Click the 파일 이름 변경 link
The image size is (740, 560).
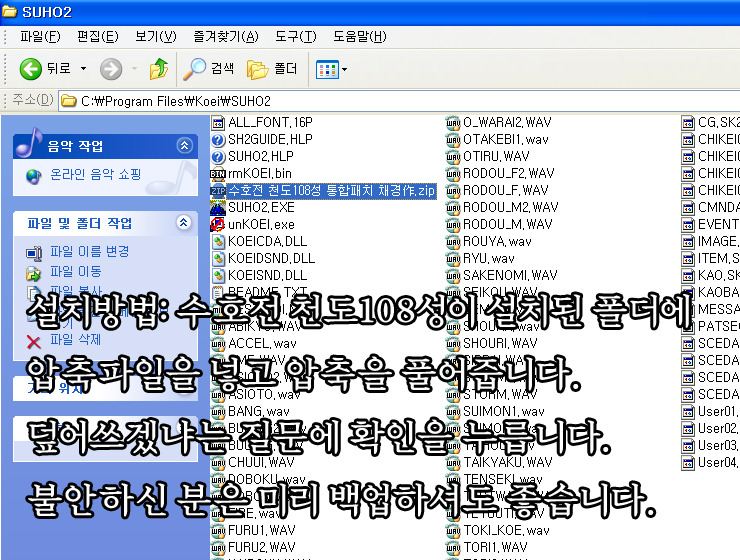click(x=90, y=251)
